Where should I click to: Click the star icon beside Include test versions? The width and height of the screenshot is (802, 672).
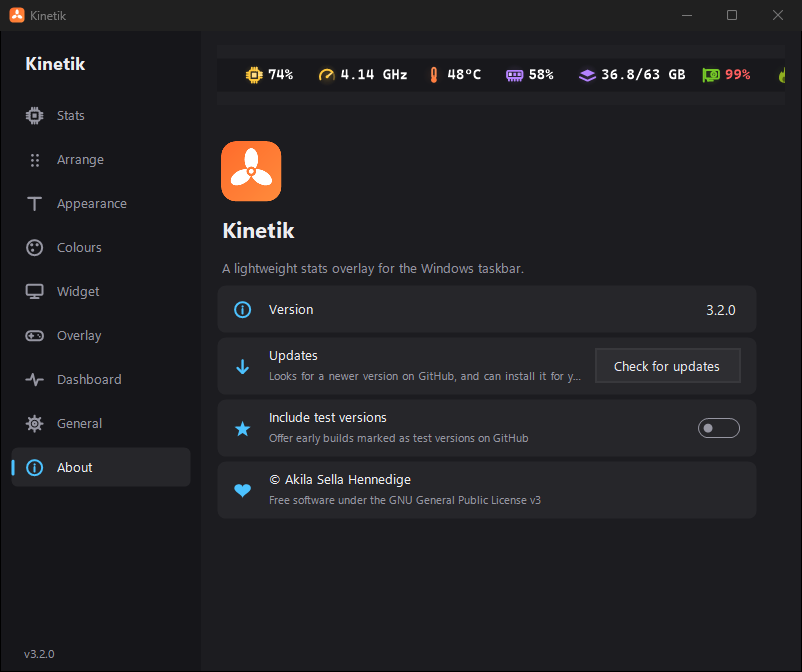click(242, 429)
